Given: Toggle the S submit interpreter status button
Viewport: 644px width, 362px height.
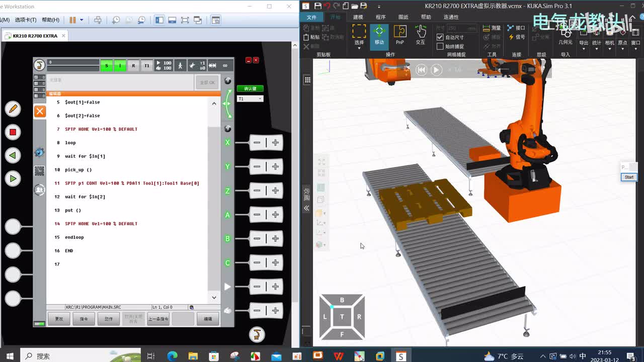Looking at the screenshot, I should click(x=107, y=65).
